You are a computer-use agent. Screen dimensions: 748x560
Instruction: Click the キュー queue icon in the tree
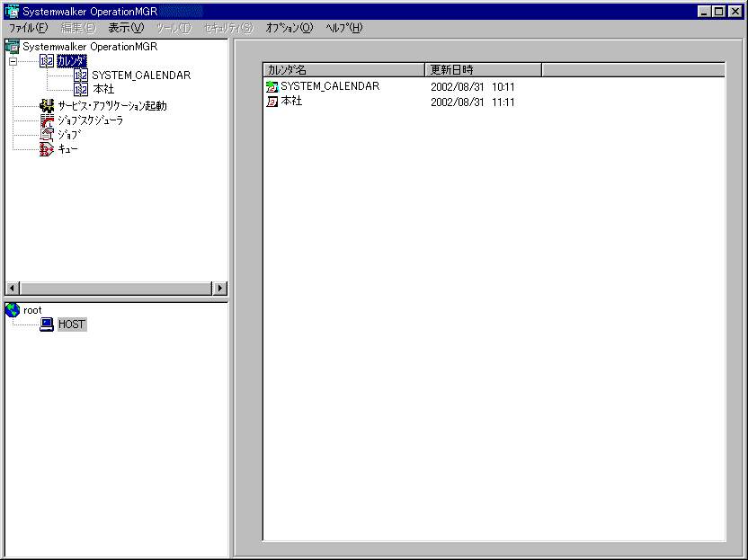47,149
